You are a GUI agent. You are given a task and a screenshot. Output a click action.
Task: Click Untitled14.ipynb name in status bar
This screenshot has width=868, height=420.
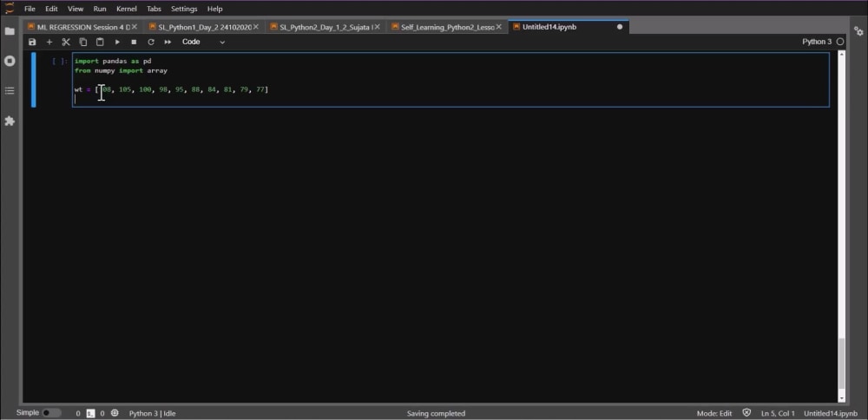click(831, 413)
